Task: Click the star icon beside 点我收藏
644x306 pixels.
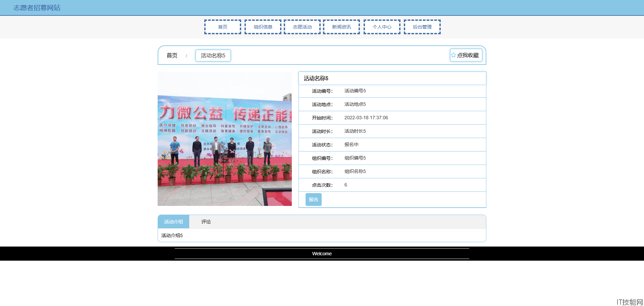Action: pyautogui.click(x=453, y=55)
